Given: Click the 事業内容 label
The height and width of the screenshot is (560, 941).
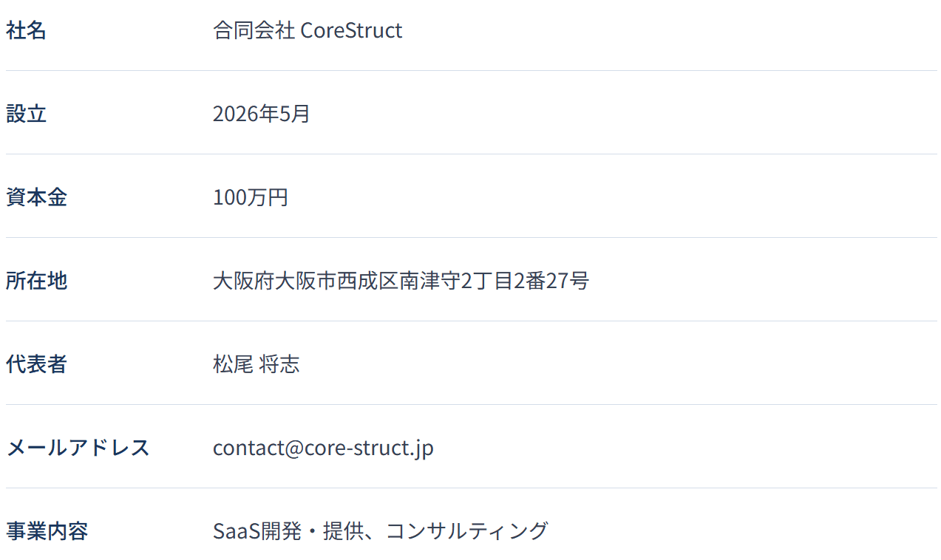Looking at the screenshot, I should click(47, 532).
